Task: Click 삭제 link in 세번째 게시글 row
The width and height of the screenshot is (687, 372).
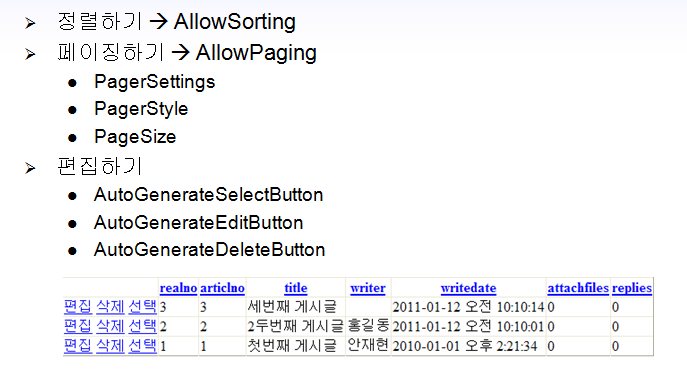Action: tap(110, 306)
